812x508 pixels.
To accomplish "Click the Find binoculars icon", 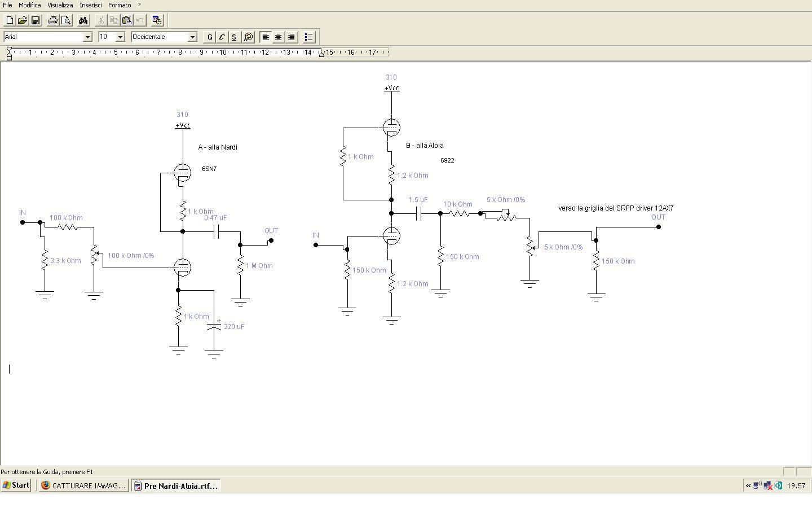I will pyautogui.click(x=83, y=20).
